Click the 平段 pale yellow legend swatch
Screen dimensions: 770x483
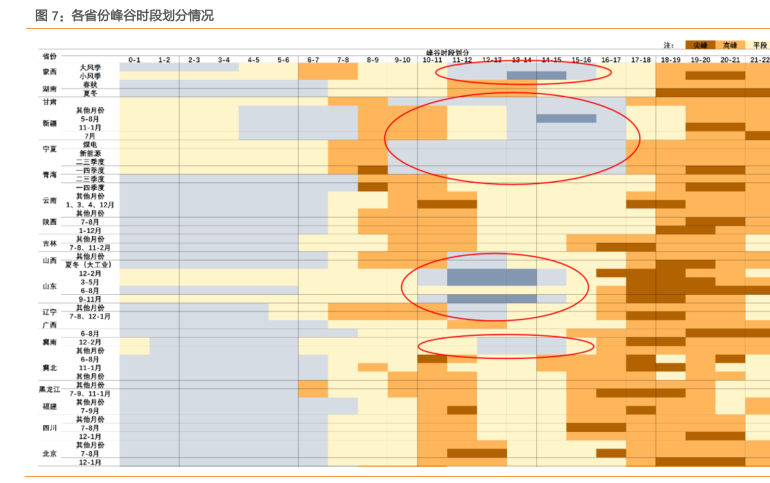coord(759,45)
